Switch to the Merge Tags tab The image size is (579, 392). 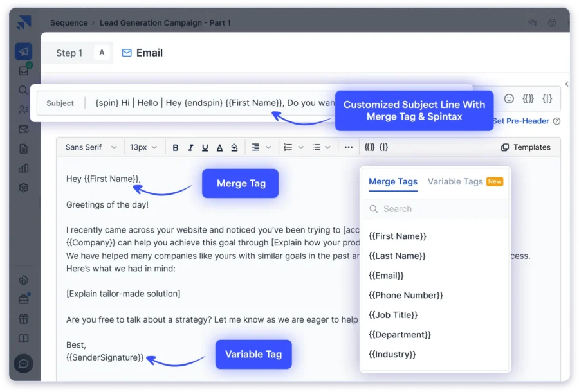[x=393, y=182]
